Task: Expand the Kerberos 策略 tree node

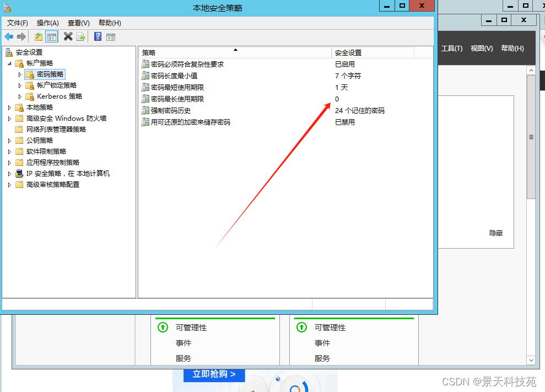Action: click(20, 96)
